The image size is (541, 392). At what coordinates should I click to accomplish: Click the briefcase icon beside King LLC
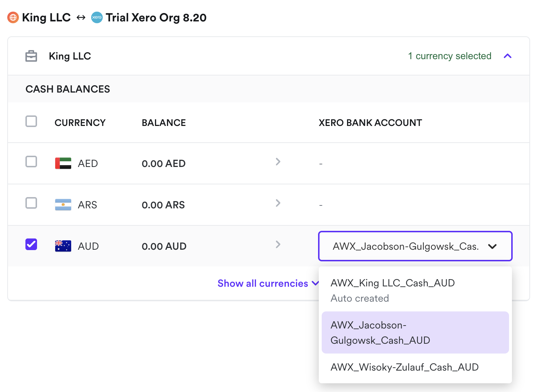tap(31, 56)
